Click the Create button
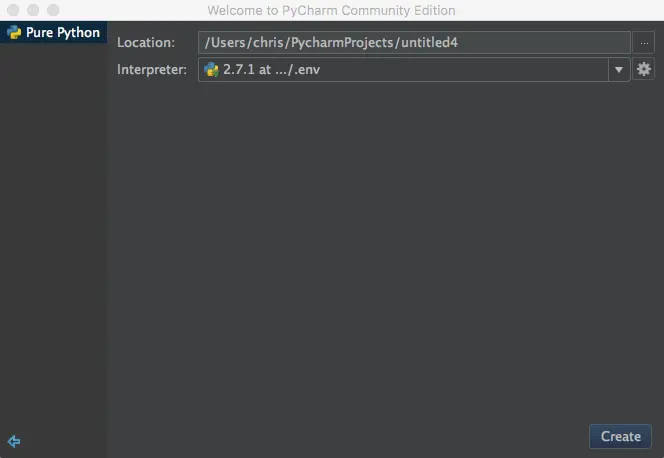The height and width of the screenshot is (458, 664). tap(620, 436)
